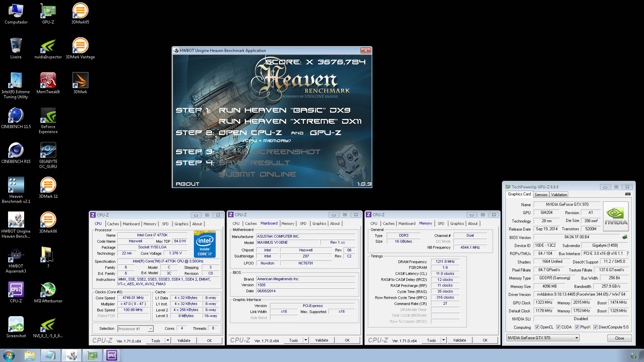The height and width of the screenshot is (362, 644).
Task: Open Tools dropdown arrow in Mainboard window
Action: coord(306,340)
